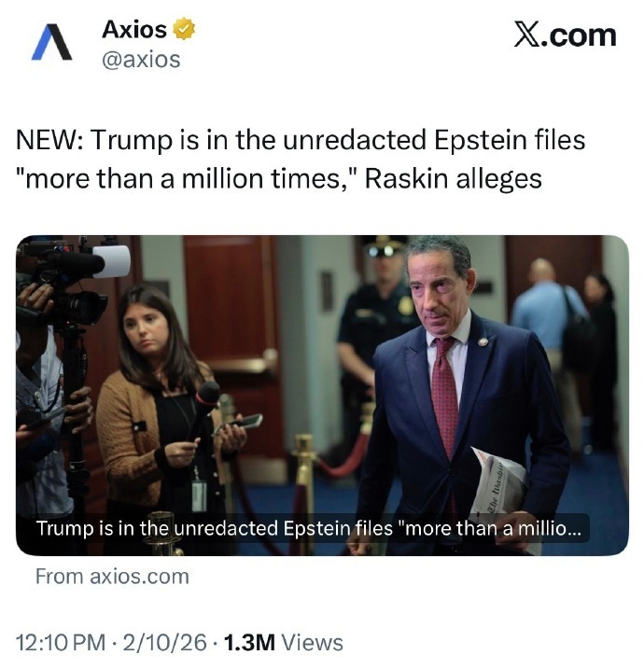Click the tweet text beginning with "NEW:"
Image resolution: width=644 pixels, height=669 pixels.
(x=301, y=140)
